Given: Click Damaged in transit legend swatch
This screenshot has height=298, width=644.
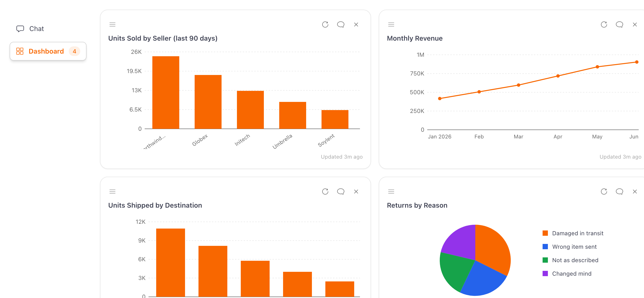Looking at the screenshot, I should click(x=545, y=233).
